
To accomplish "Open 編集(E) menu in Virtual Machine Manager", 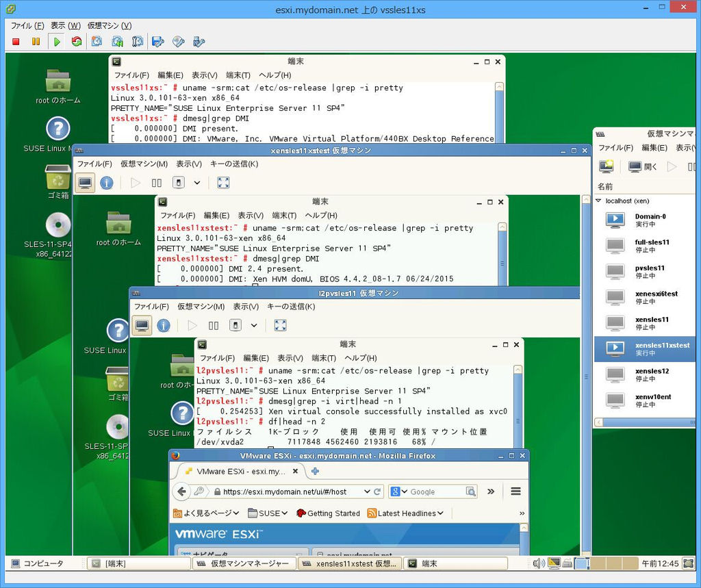I will click(x=654, y=148).
